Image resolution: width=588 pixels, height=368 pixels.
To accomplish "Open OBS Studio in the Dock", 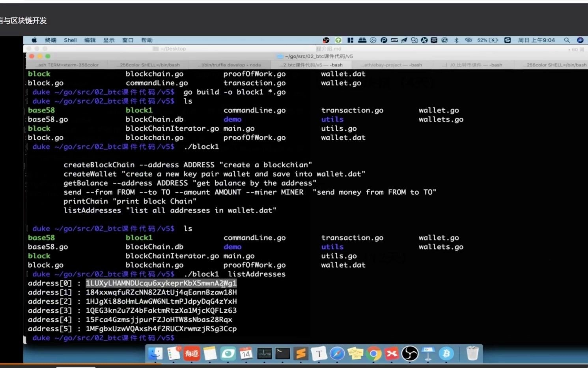I will pyautogui.click(x=410, y=353).
